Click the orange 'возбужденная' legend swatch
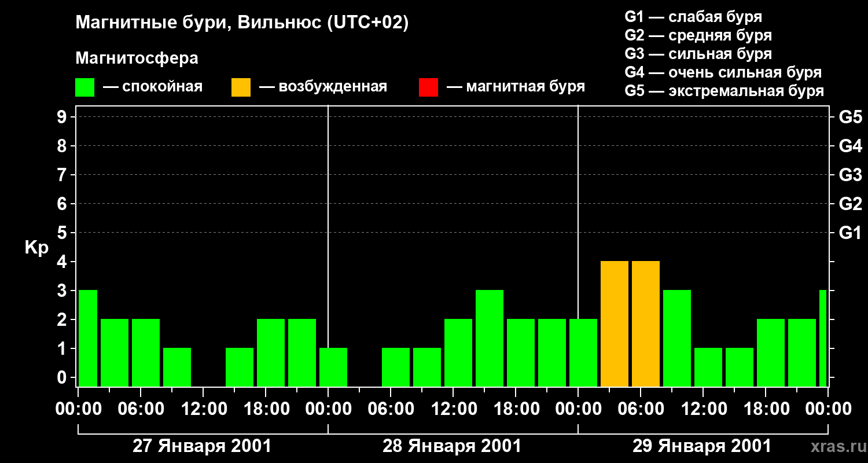 241,87
